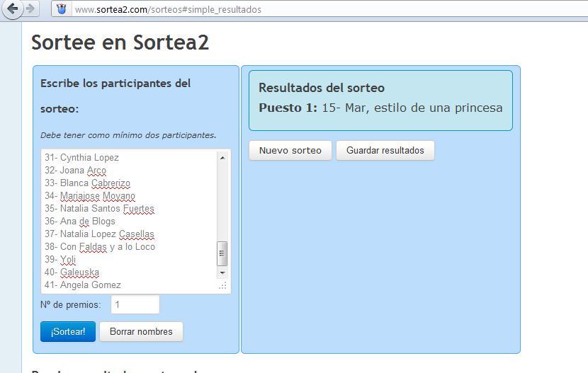Image resolution: width=588 pixels, height=373 pixels.
Task: Click participant line '36- Ana de Blogs'
Action: [x=80, y=222]
